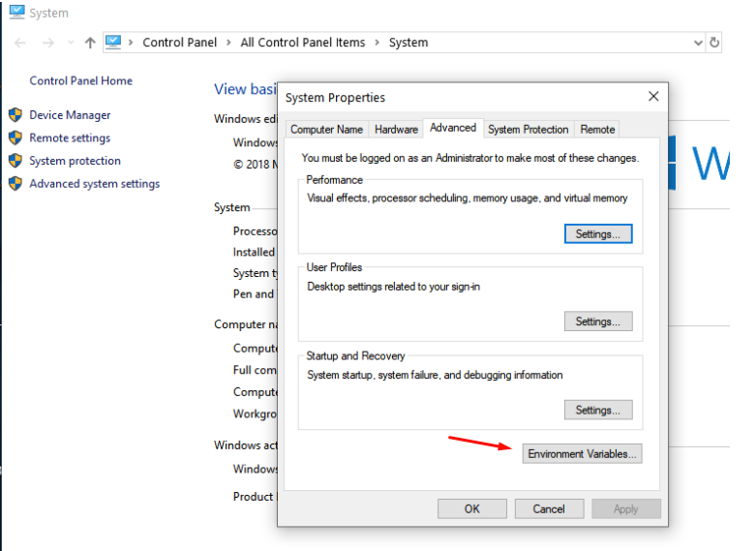Click the shield icon beside Remote settings

(15, 138)
